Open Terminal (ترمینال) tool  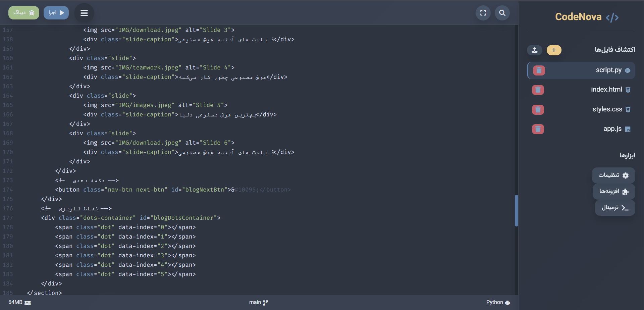(615, 208)
